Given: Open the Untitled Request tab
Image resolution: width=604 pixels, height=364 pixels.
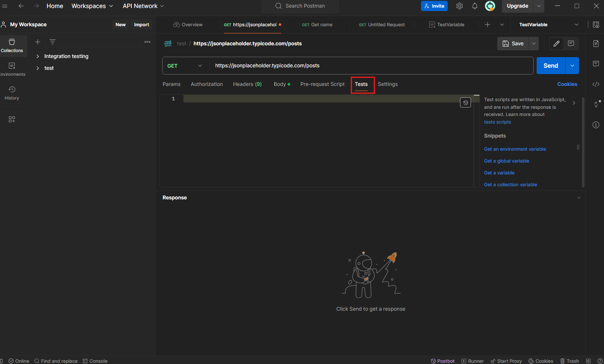Looking at the screenshot, I should point(382,25).
